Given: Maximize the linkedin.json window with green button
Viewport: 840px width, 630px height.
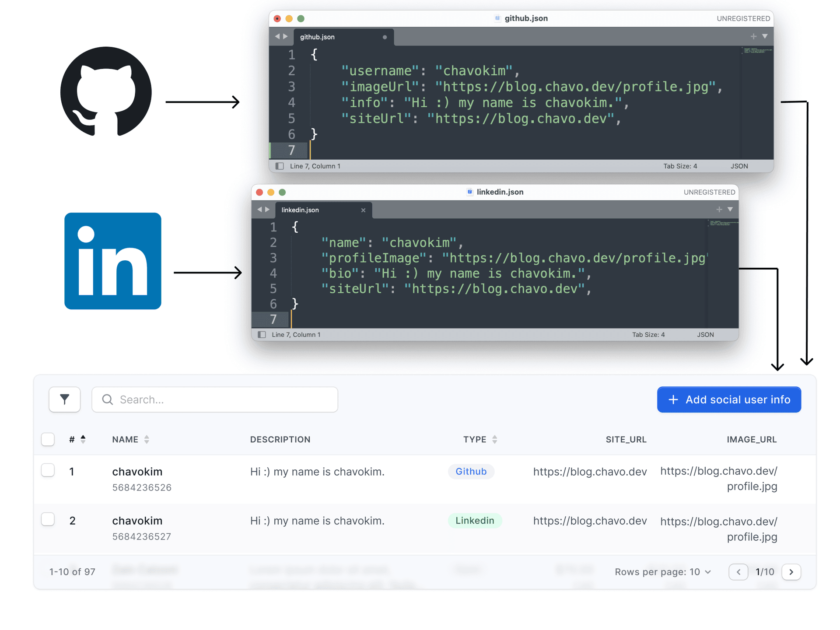Looking at the screenshot, I should pyautogui.click(x=282, y=192).
